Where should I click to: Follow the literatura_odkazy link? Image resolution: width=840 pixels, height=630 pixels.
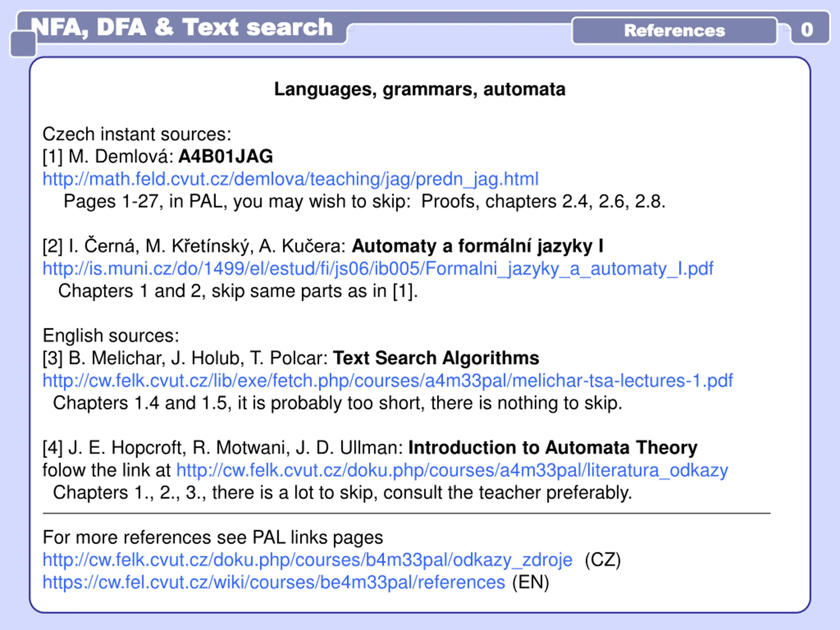pos(452,470)
